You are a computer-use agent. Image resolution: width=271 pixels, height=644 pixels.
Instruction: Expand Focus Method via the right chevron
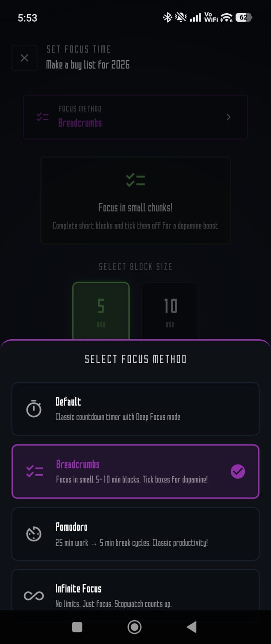pos(228,117)
